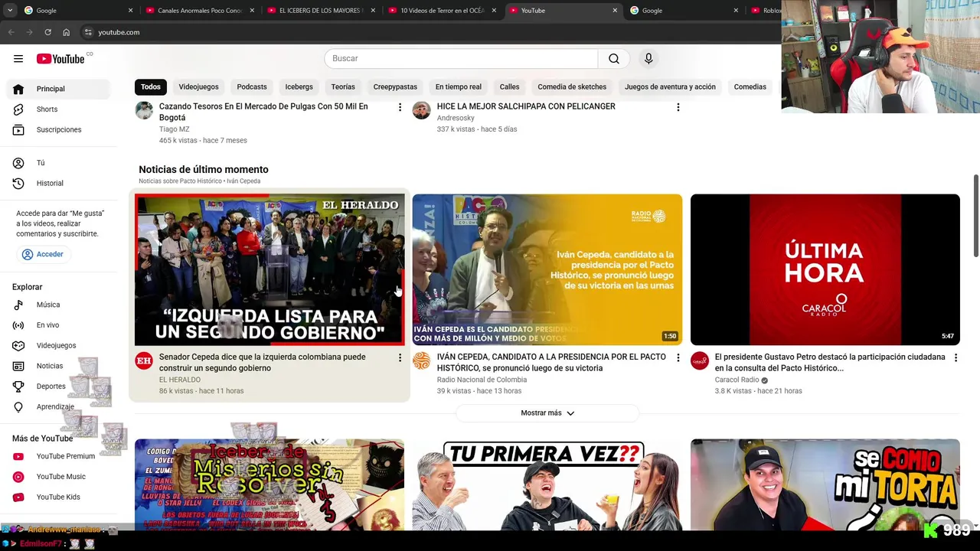Go back in browser history

click(x=11, y=32)
